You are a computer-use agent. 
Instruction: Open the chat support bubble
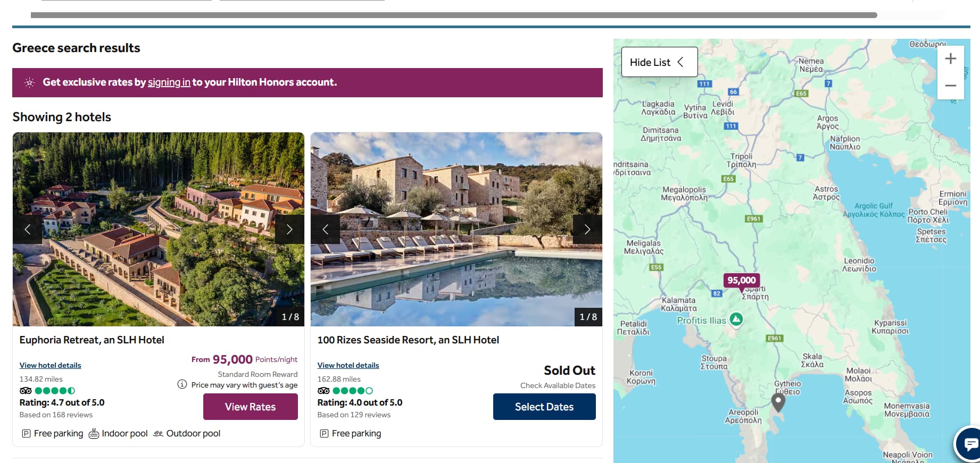point(969,443)
